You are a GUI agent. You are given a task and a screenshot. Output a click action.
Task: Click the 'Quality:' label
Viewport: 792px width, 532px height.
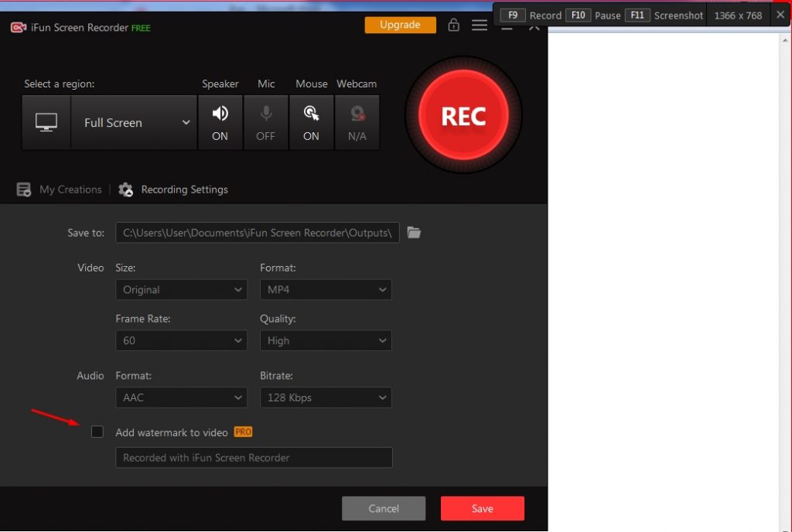tap(278, 319)
